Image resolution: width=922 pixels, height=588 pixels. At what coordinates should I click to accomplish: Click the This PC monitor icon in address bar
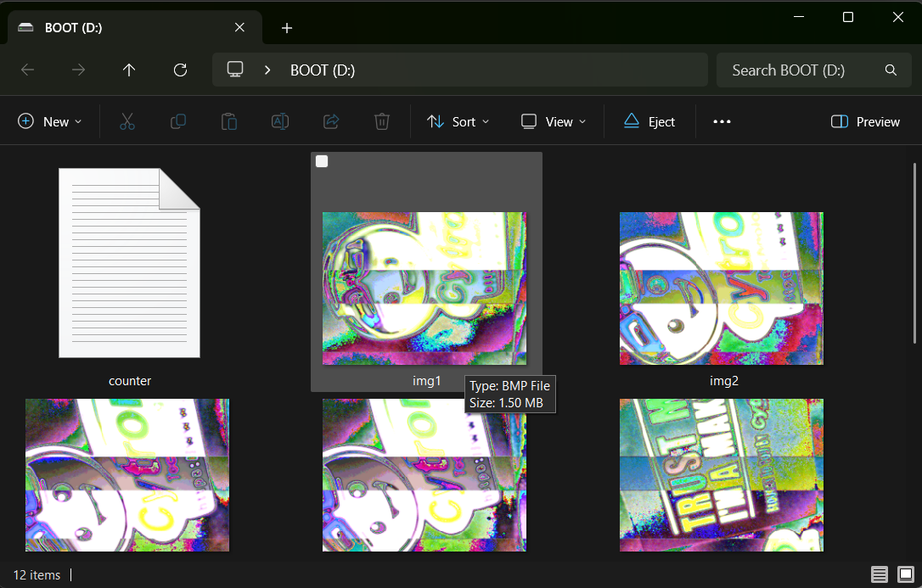(235, 70)
